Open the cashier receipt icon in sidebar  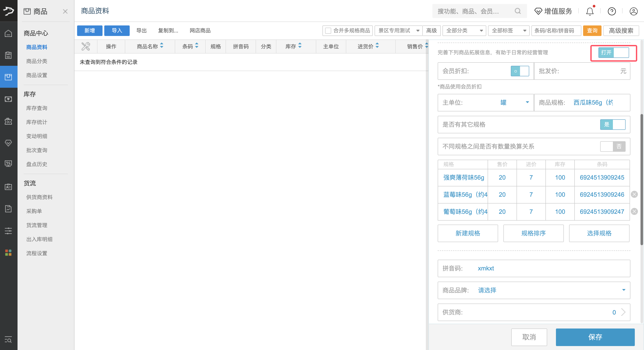click(9, 55)
